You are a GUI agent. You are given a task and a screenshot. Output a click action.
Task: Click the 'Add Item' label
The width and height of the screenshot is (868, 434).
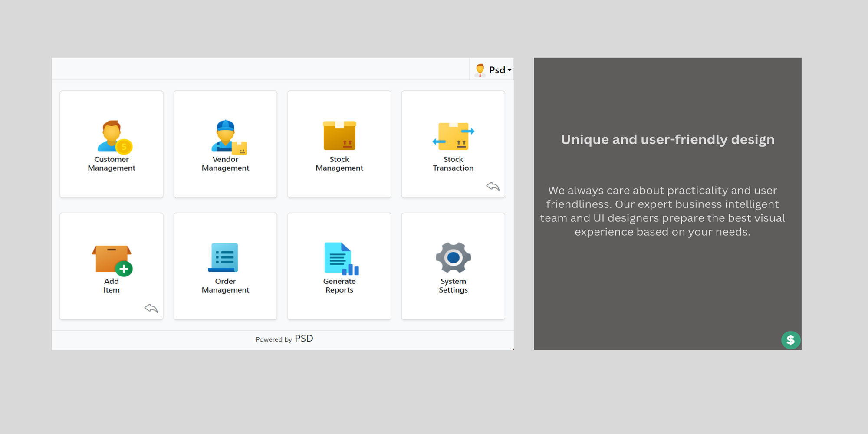[112, 286]
